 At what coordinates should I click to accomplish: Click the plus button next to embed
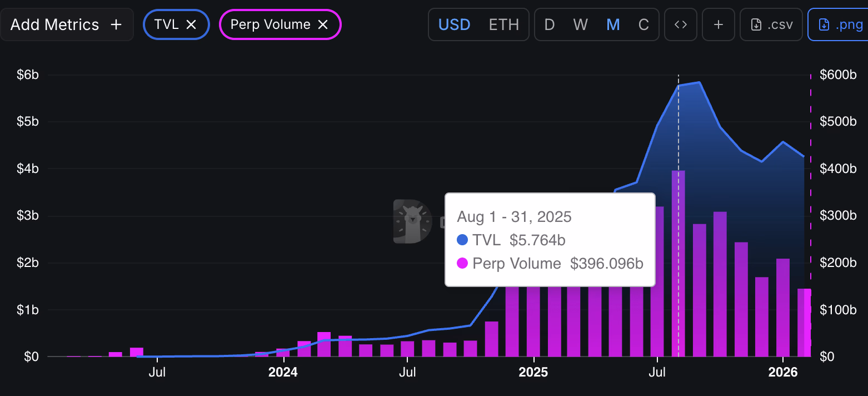[719, 24]
